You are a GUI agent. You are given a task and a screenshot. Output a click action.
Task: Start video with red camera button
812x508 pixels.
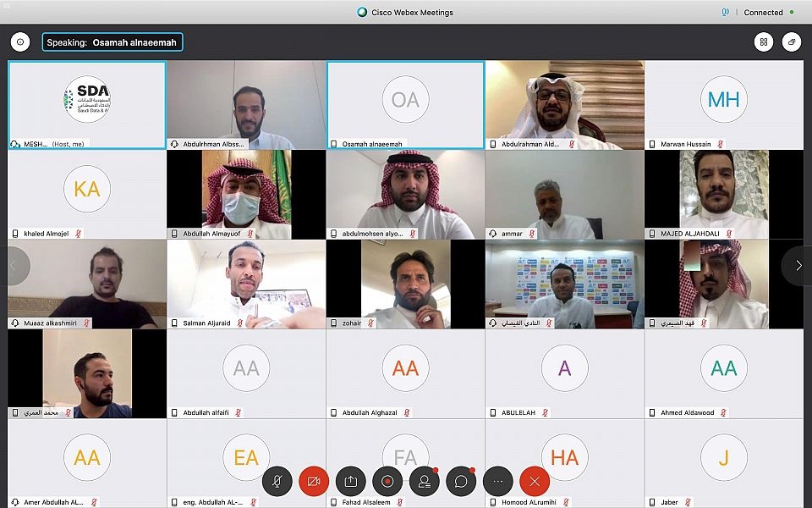[x=314, y=481]
